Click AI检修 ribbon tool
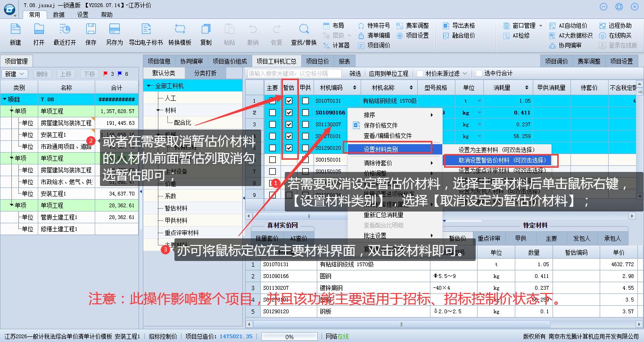Image resolution: width=644 pixels, height=342 pixels. tap(516, 35)
